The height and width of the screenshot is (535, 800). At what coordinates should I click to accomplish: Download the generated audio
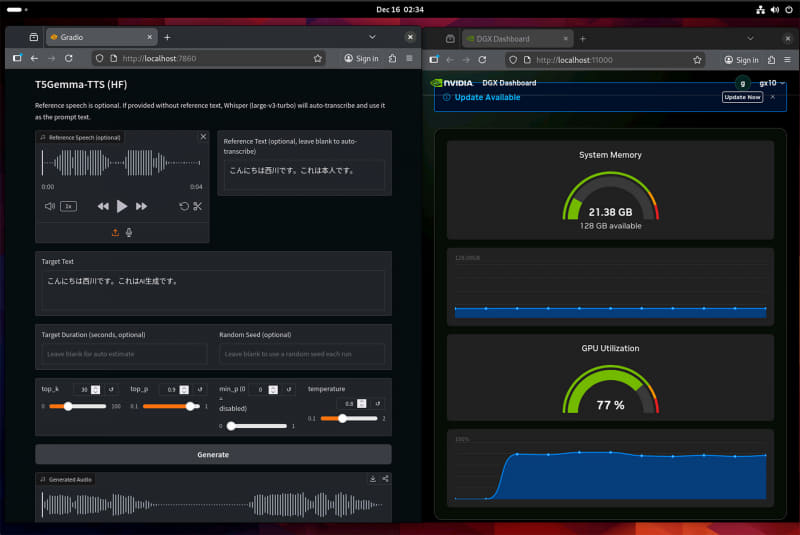tap(372, 479)
